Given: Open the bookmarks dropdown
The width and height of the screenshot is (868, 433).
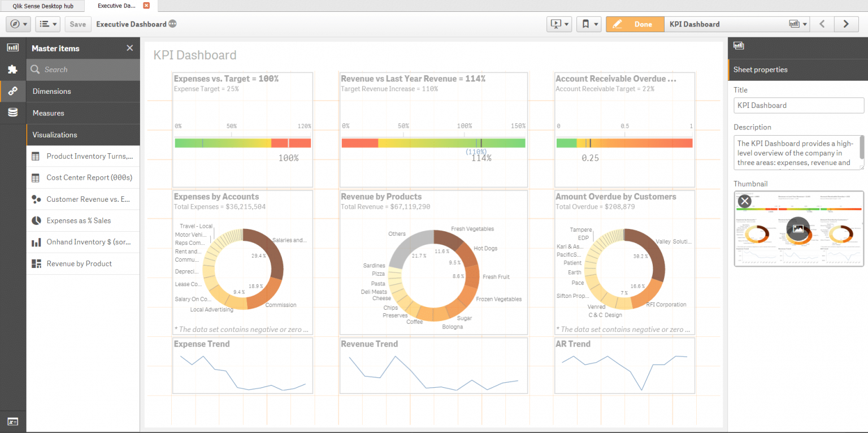Looking at the screenshot, I should pos(588,24).
